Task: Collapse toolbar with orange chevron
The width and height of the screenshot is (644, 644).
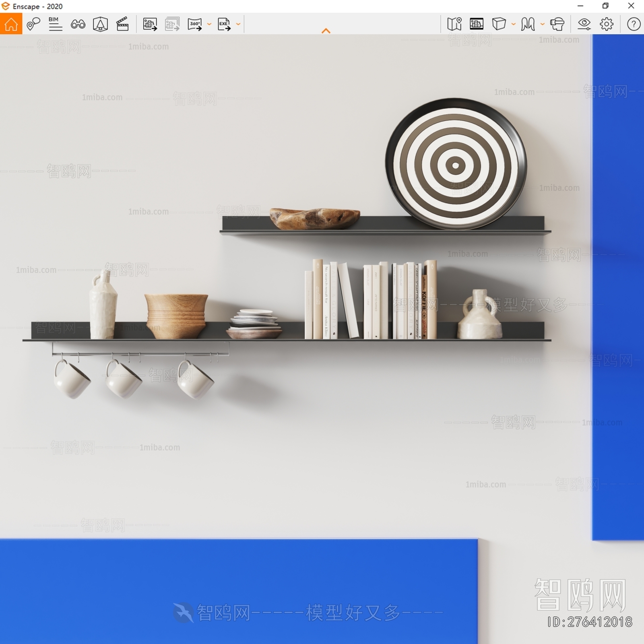Action: (326, 31)
